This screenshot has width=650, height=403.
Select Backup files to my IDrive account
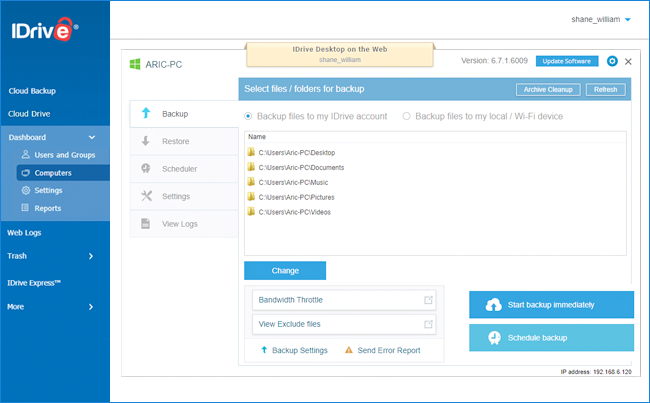pos(248,116)
